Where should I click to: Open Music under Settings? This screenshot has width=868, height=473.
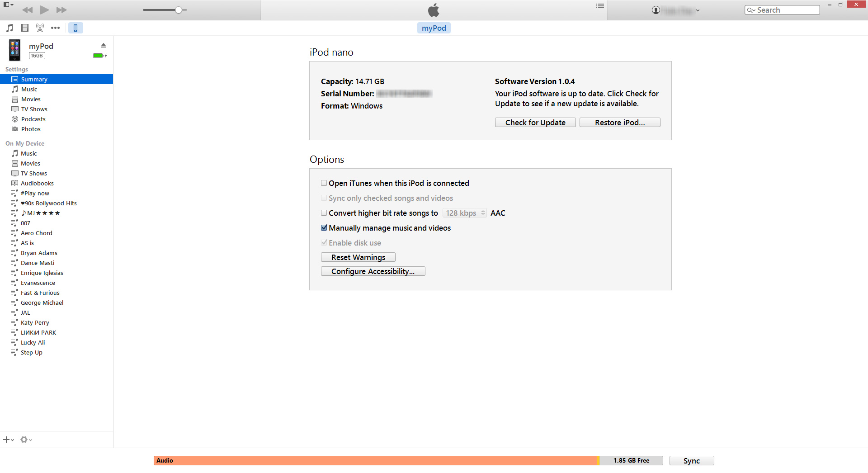[57, 89]
